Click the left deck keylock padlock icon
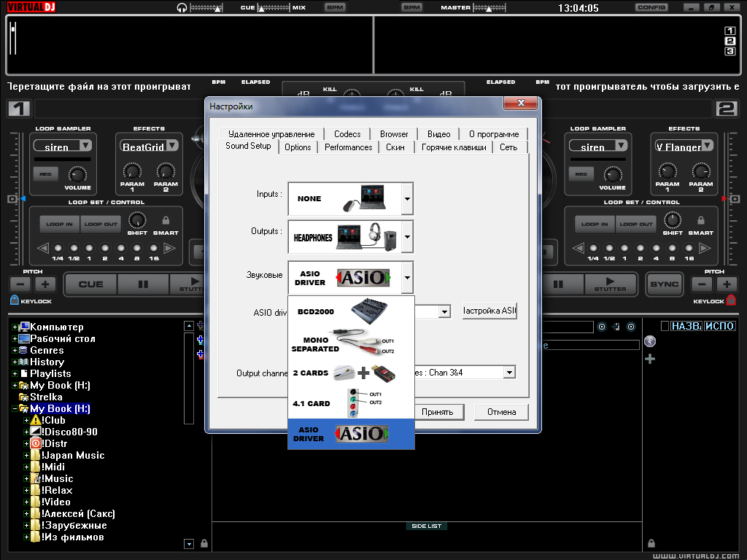747x560 pixels. point(15,300)
